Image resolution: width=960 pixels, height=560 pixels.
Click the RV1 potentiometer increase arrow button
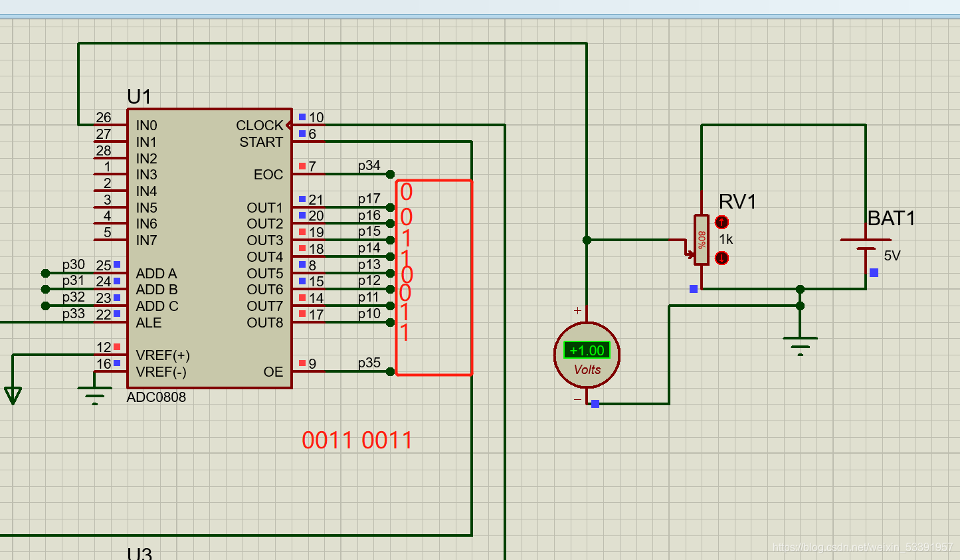point(721,223)
